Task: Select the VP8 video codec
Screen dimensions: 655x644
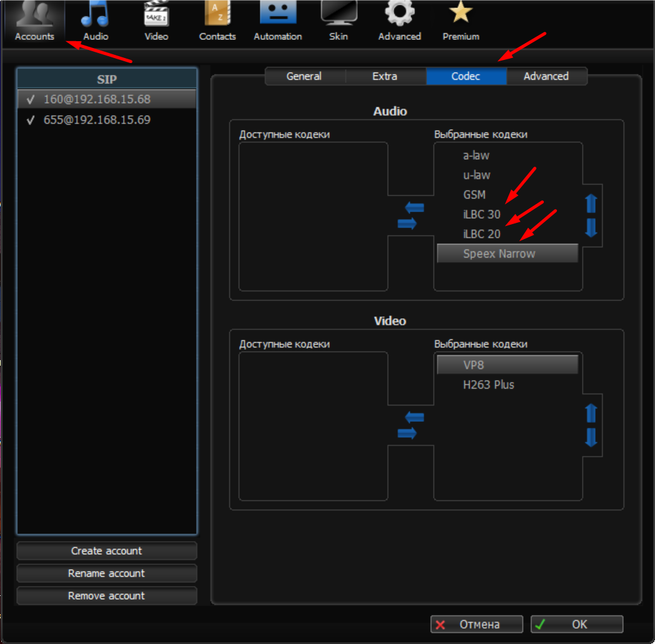Action: pos(508,365)
